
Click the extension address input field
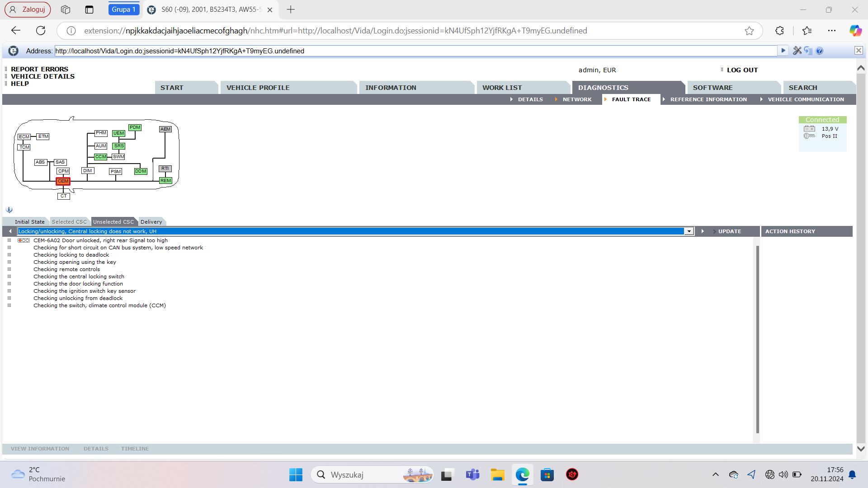click(415, 51)
